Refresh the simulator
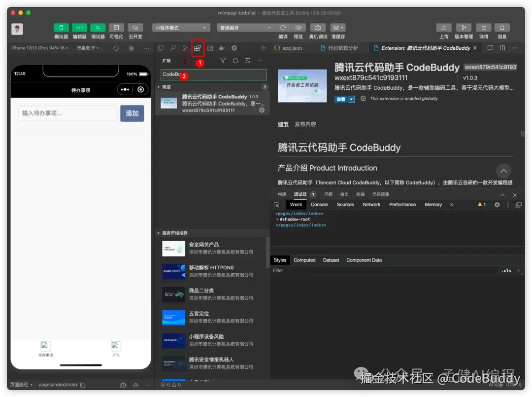The width and height of the screenshot is (532, 397). click(x=116, y=48)
